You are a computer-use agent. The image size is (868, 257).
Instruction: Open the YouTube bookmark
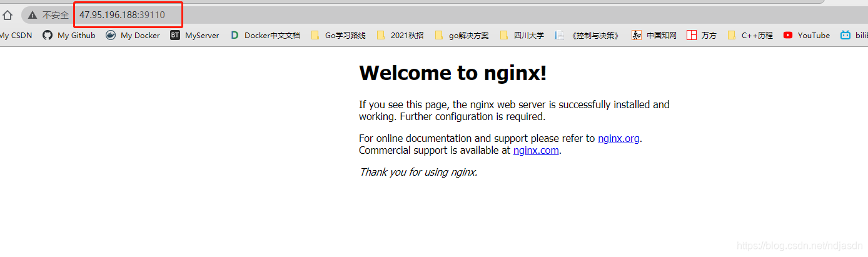[807, 36]
